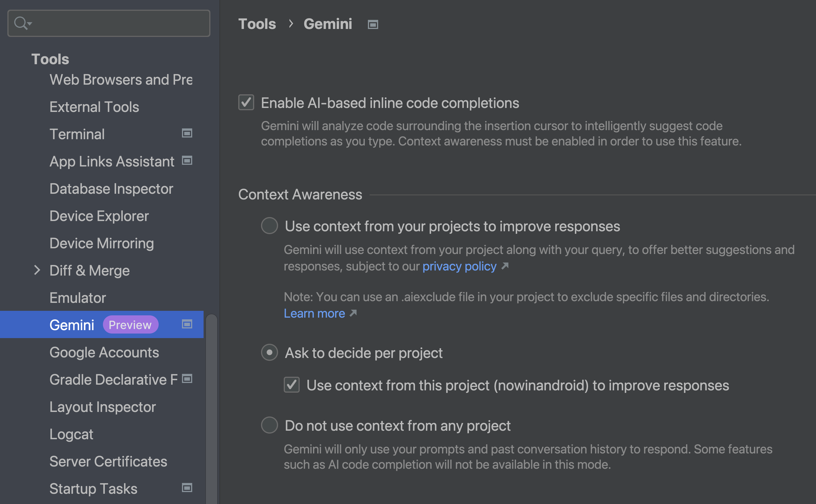The image size is (816, 504).
Task: Click Learn more link
Action: [x=315, y=313]
